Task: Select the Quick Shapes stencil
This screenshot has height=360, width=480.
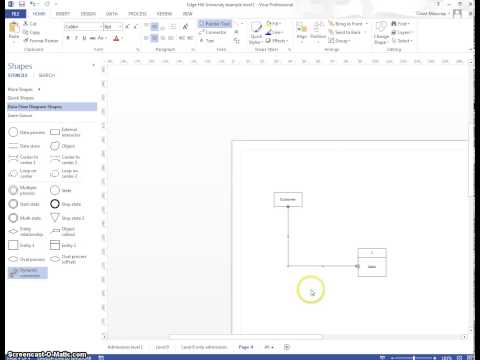Action: click(x=21, y=98)
